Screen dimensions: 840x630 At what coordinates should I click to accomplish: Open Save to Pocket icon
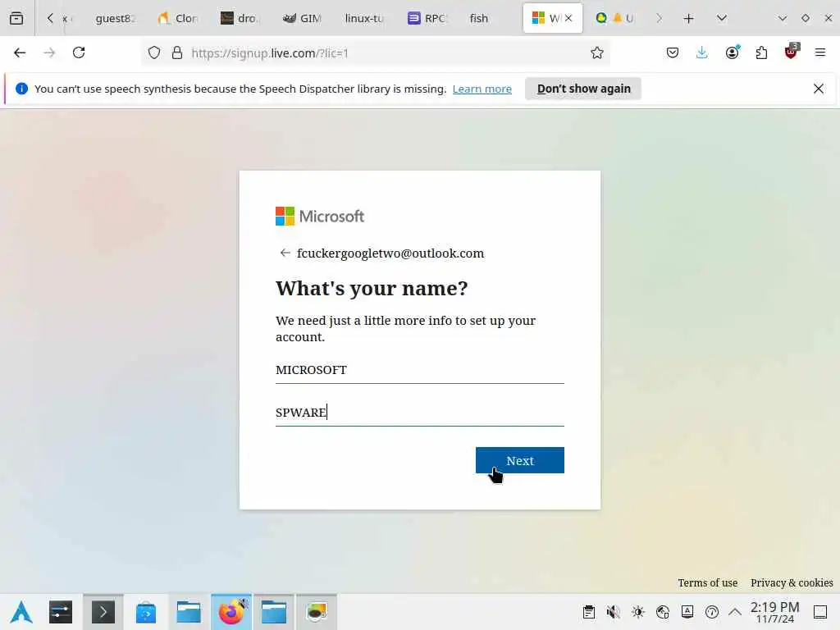673,52
